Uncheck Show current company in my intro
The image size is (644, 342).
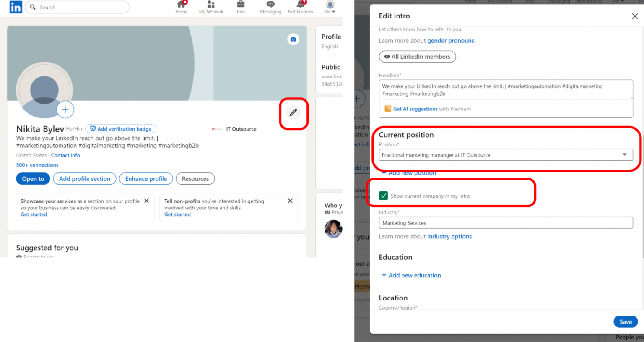pyautogui.click(x=384, y=196)
